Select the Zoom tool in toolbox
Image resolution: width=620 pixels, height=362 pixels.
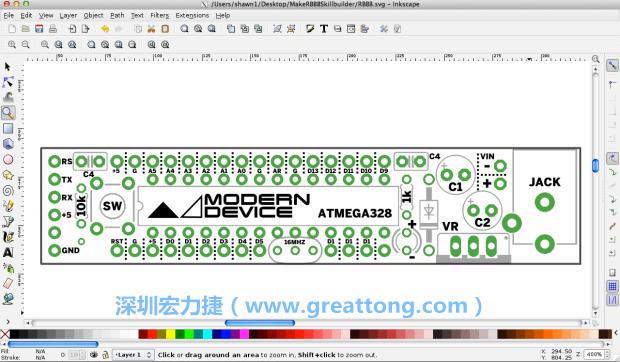pyautogui.click(x=8, y=113)
